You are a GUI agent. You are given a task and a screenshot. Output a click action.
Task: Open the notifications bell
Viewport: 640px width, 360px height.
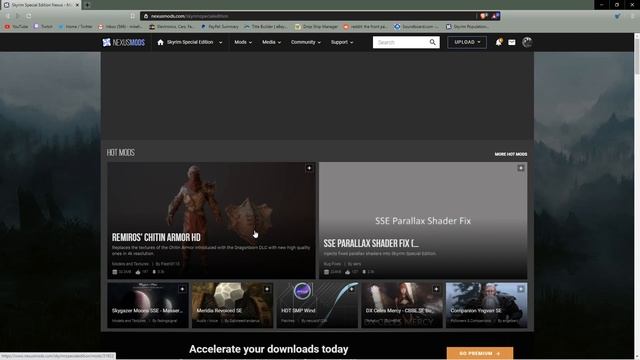498,42
